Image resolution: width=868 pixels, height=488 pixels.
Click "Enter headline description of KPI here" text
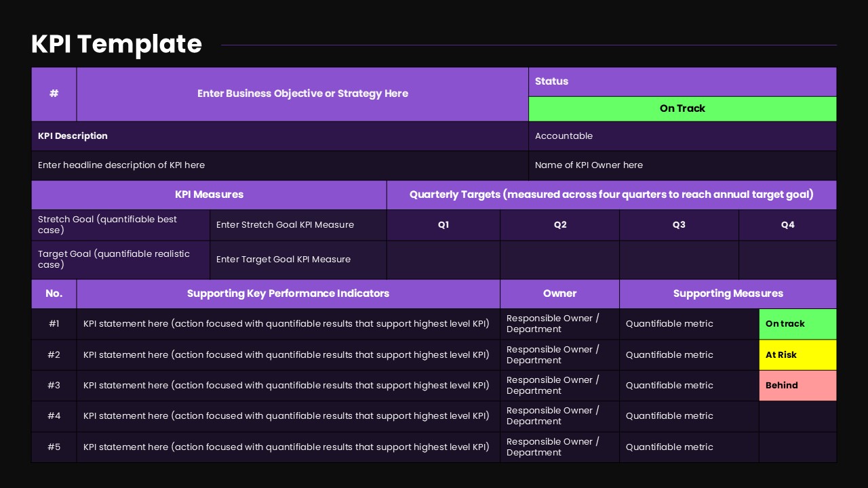coord(121,165)
